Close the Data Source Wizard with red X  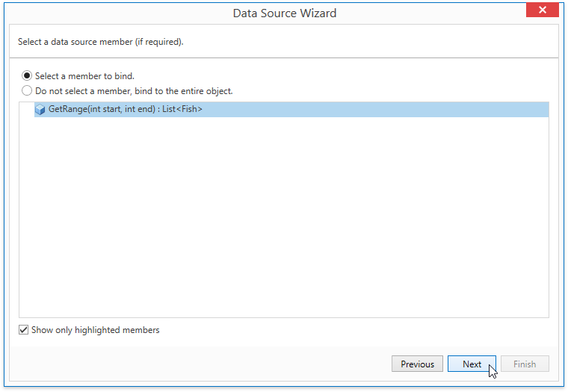pyautogui.click(x=543, y=10)
